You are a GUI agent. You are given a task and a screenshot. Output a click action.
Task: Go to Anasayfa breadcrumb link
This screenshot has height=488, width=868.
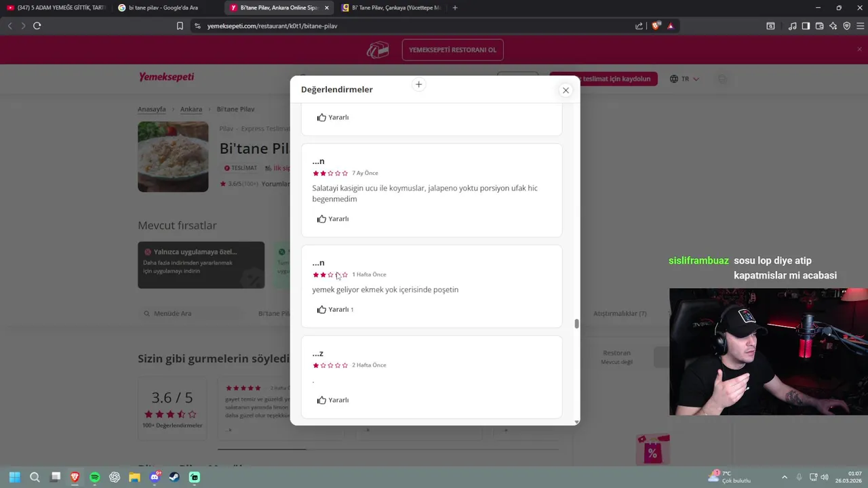(152, 109)
